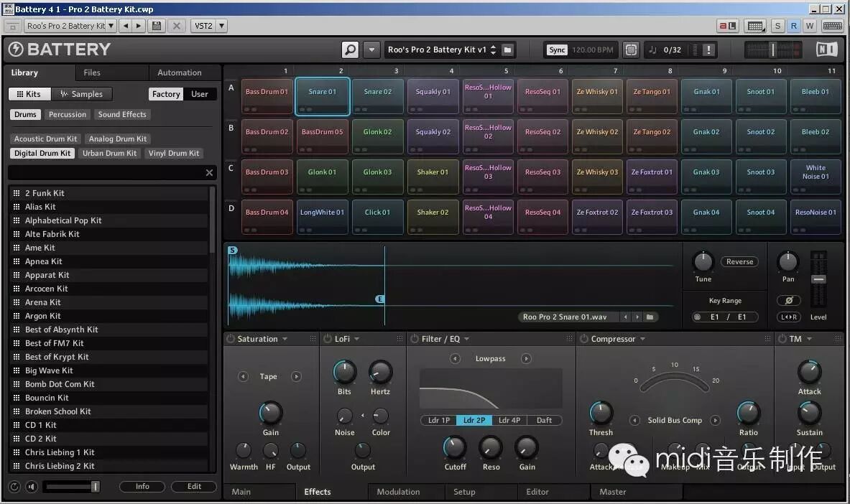Image resolution: width=850 pixels, height=504 pixels.
Task: Click the speaker preview icon bottom left
Action: point(32,487)
